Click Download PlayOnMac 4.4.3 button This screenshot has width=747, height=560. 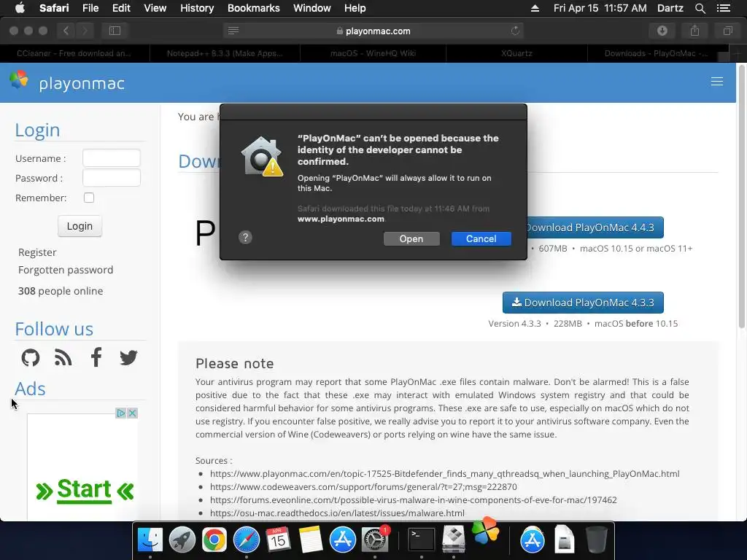(x=595, y=227)
